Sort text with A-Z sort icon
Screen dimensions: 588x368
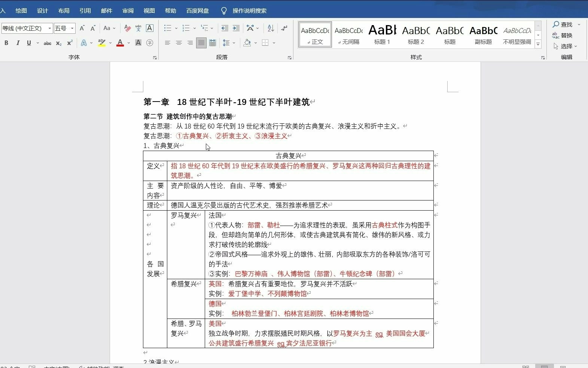271,28
